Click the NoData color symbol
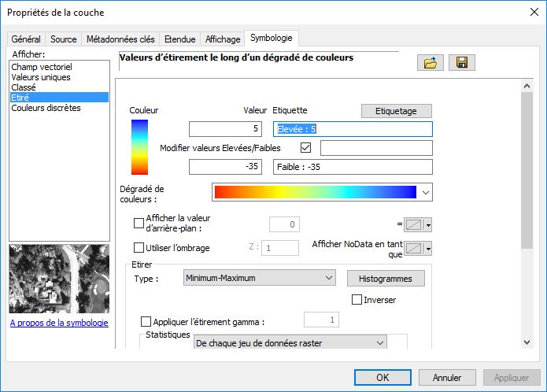Viewport: 547px width, 392px height. pos(415,249)
